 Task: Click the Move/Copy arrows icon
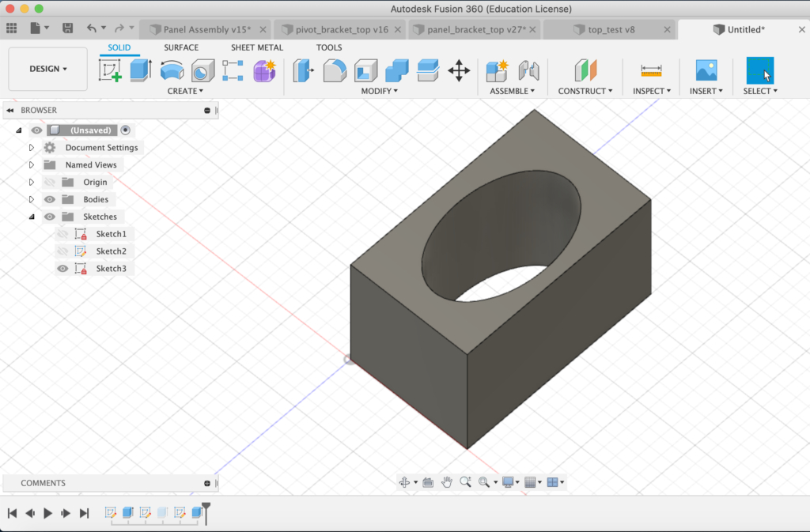[x=459, y=71]
